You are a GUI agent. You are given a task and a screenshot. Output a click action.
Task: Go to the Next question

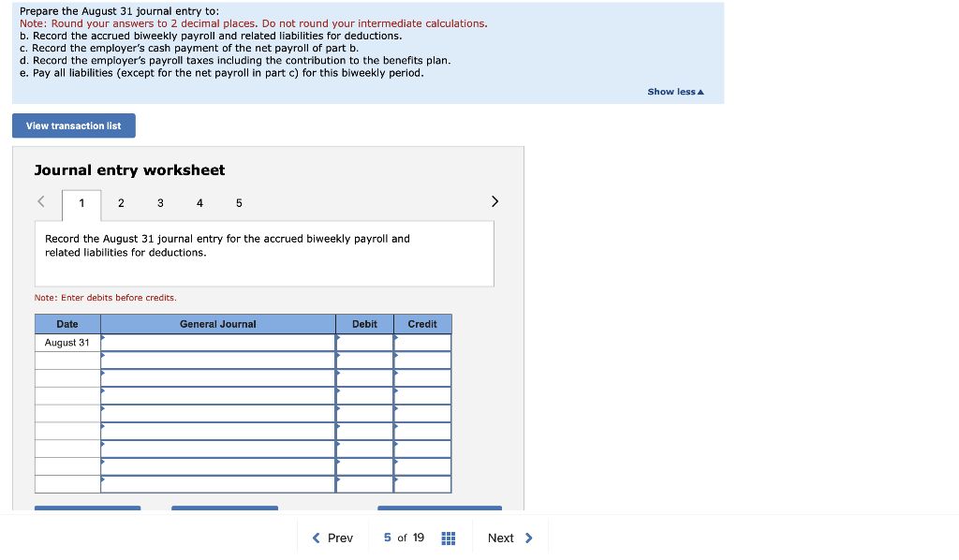(x=510, y=538)
